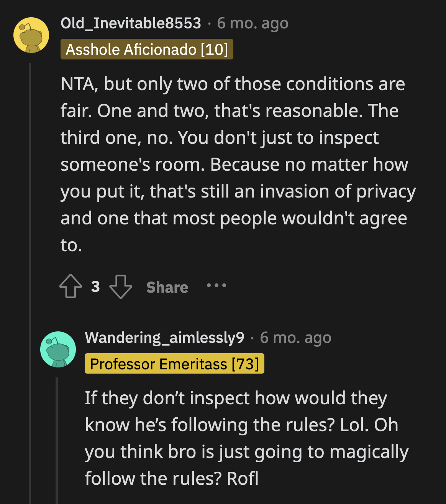This screenshot has width=446, height=504.
Task: Click the '6 mo. ago' timestamp on the top comment
Action: tap(252, 23)
